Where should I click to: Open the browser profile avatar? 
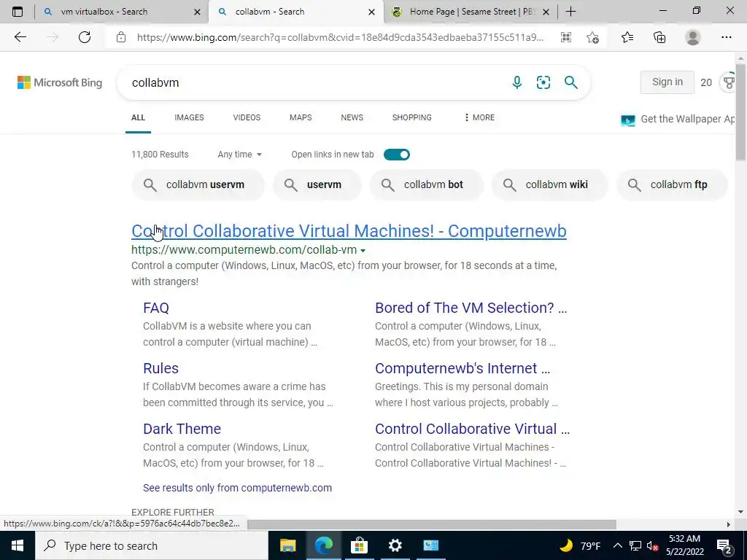(x=693, y=37)
